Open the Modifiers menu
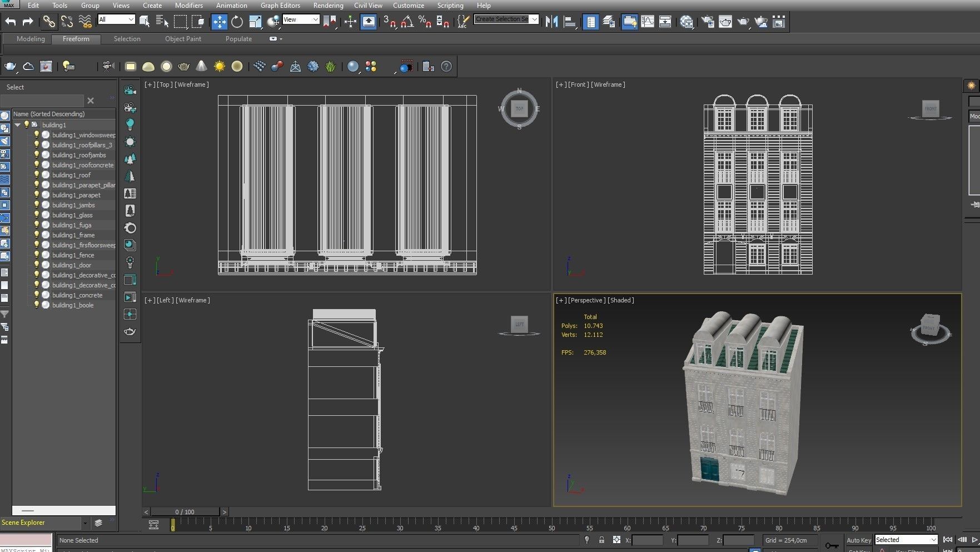This screenshot has width=980, height=552. point(189,6)
